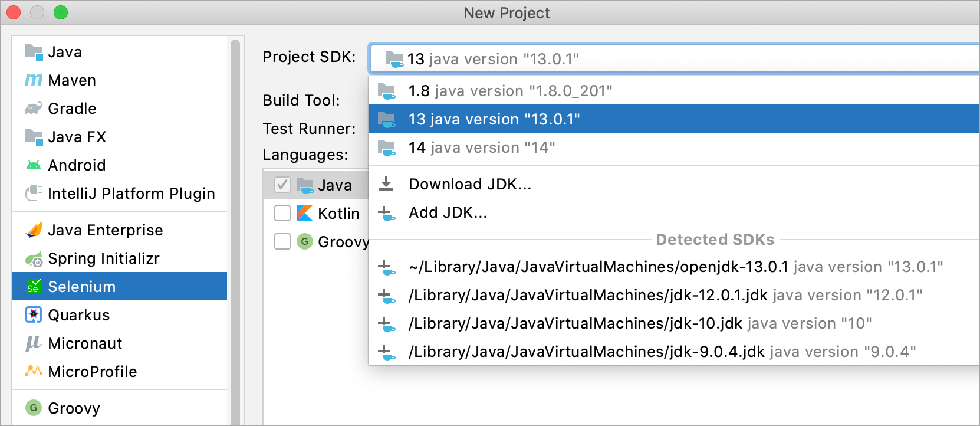Click the Maven project icon
This screenshot has height=426, width=980.
coord(34,80)
